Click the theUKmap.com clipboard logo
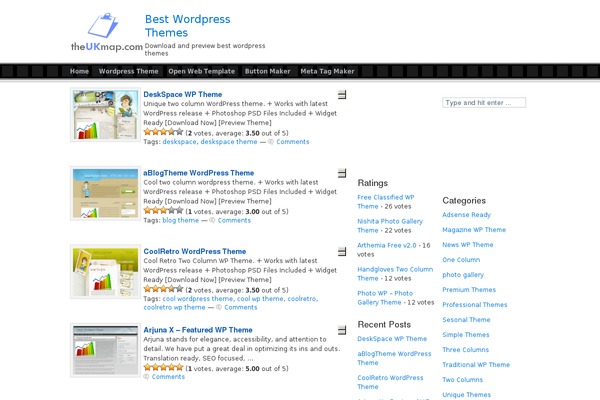 106,32
